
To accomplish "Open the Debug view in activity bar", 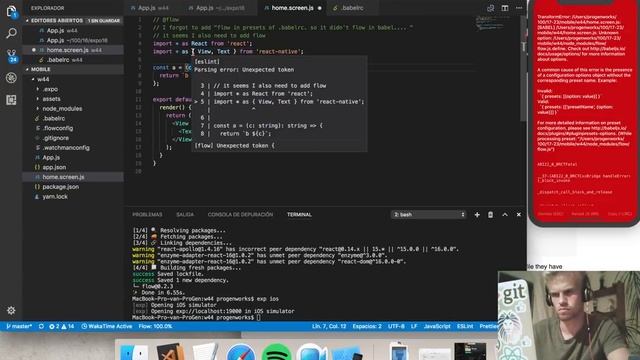I will [11, 78].
